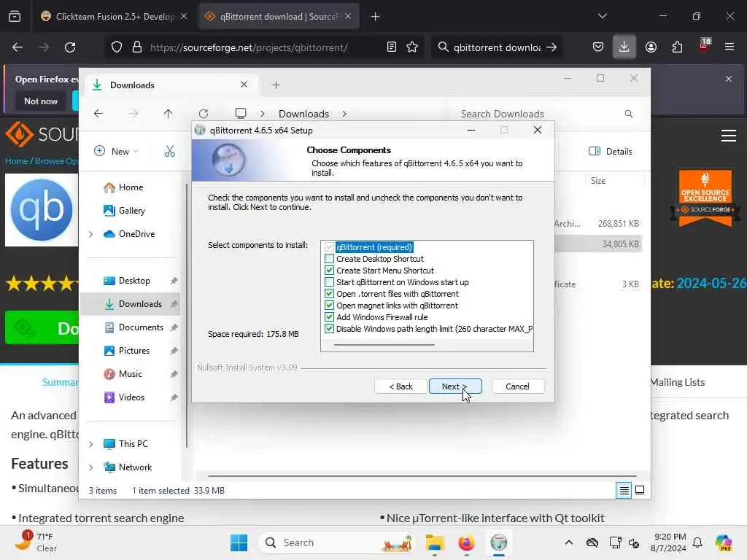The height and width of the screenshot is (560, 747).
Task: Click the PC monitor icon in Explorer address bar
Action: tap(241, 113)
